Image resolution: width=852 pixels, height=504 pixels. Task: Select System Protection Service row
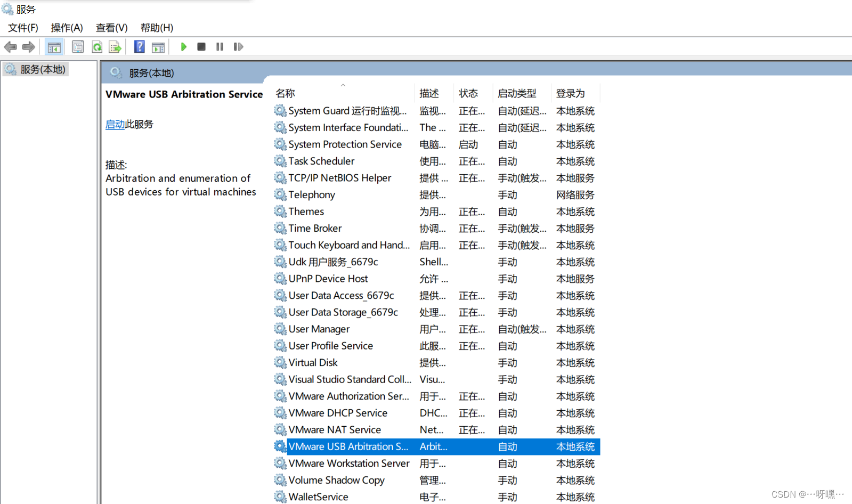[437, 144]
